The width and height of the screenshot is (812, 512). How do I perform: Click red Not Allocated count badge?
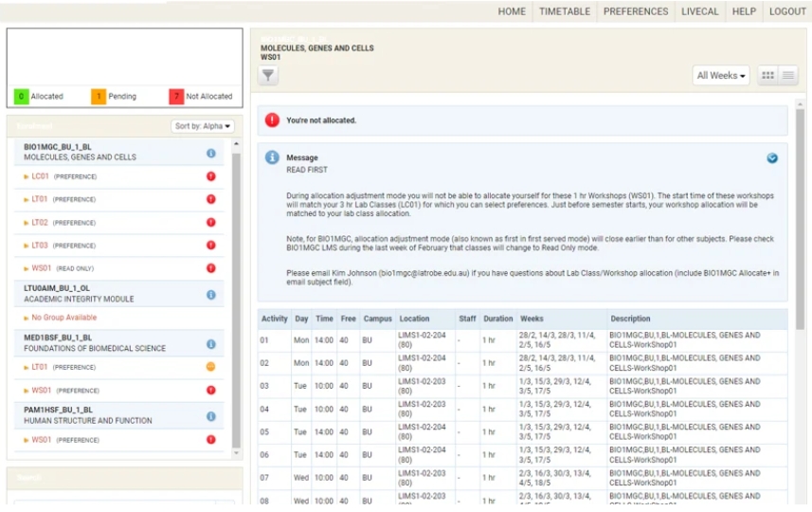176,97
